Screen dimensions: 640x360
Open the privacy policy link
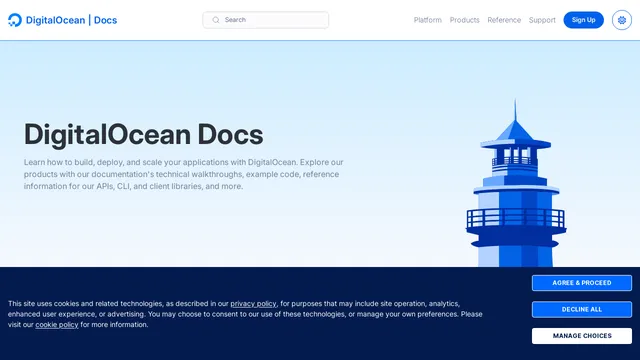(x=253, y=304)
